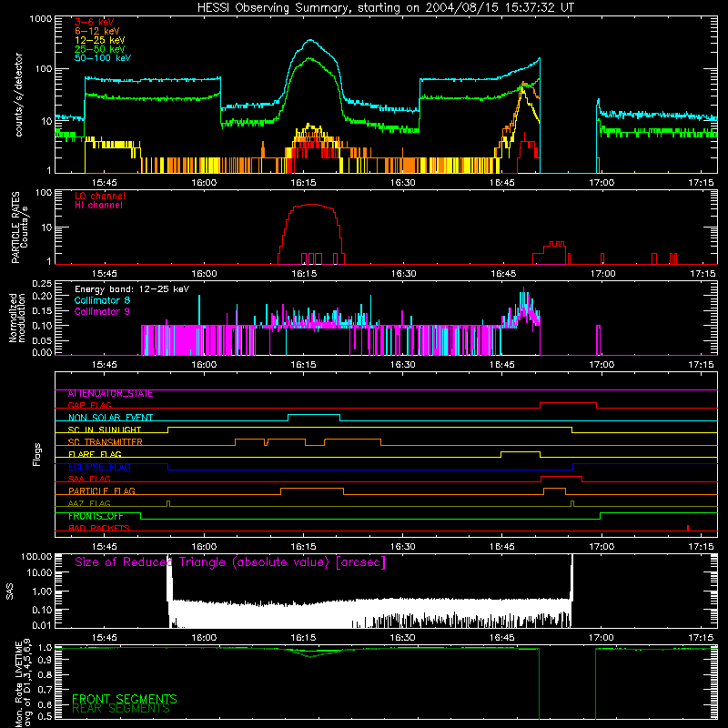728x728 pixels.
Task: Click the BAD_PACKETS flag label
Action: pyautogui.click(x=99, y=528)
